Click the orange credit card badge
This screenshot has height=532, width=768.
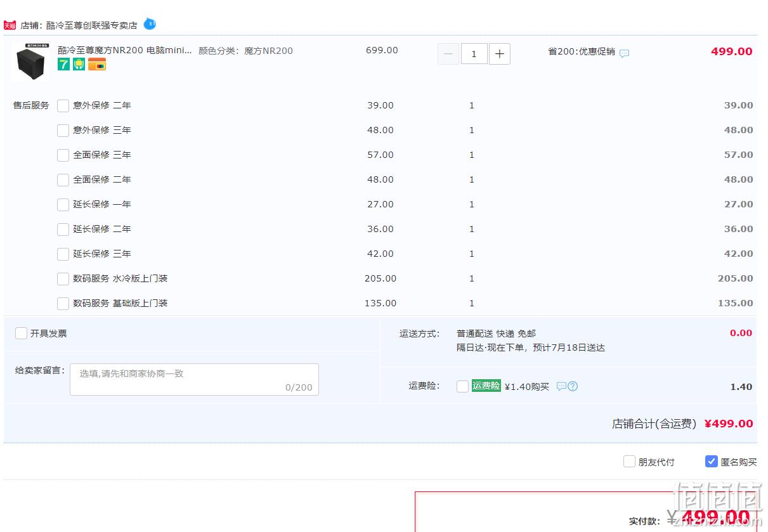[x=97, y=64]
